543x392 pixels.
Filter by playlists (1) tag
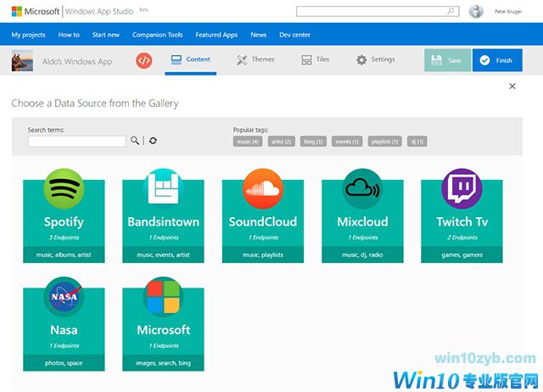tap(384, 142)
